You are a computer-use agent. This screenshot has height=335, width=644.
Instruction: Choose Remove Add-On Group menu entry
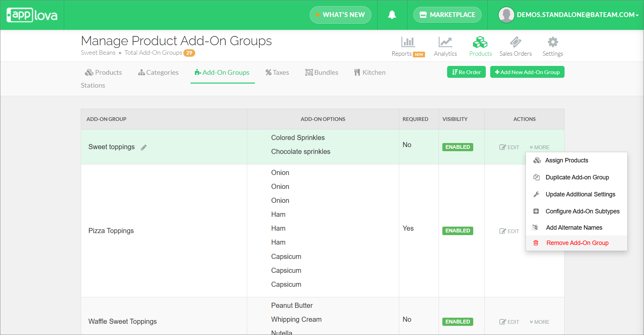(x=576, y=243)
